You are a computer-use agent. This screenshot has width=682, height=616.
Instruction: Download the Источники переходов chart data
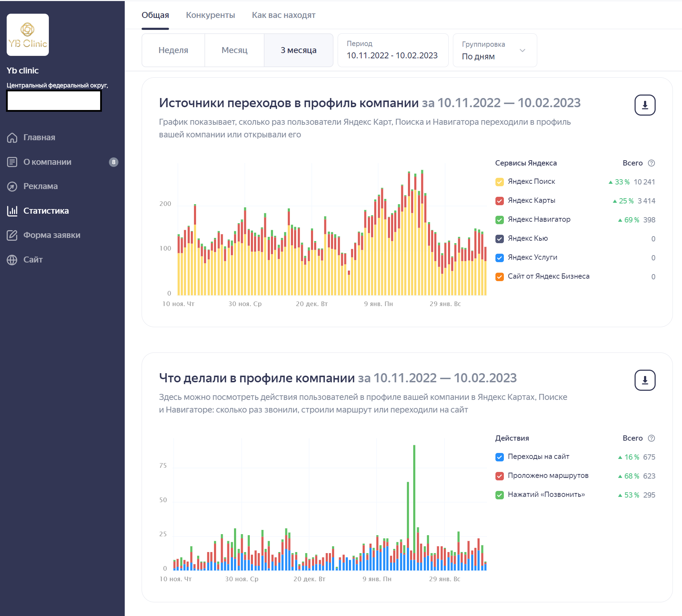pos(645,105)
